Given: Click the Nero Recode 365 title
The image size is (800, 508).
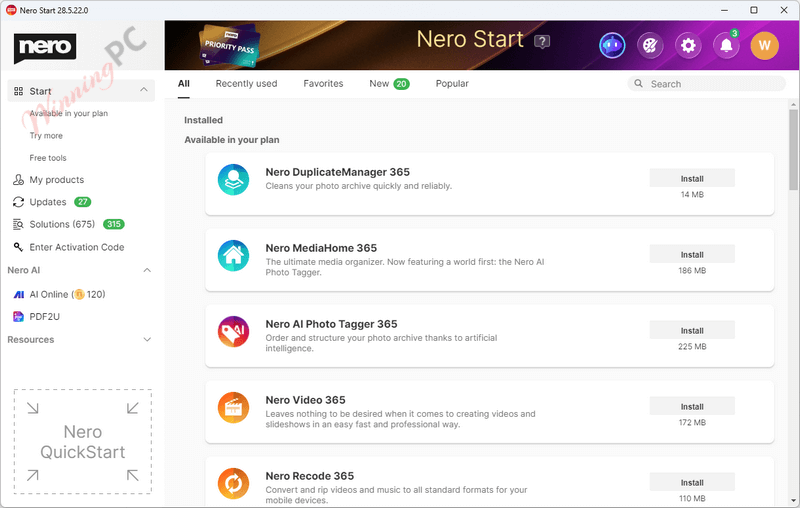Looking at the screenshot, I should tap(309, 476).
